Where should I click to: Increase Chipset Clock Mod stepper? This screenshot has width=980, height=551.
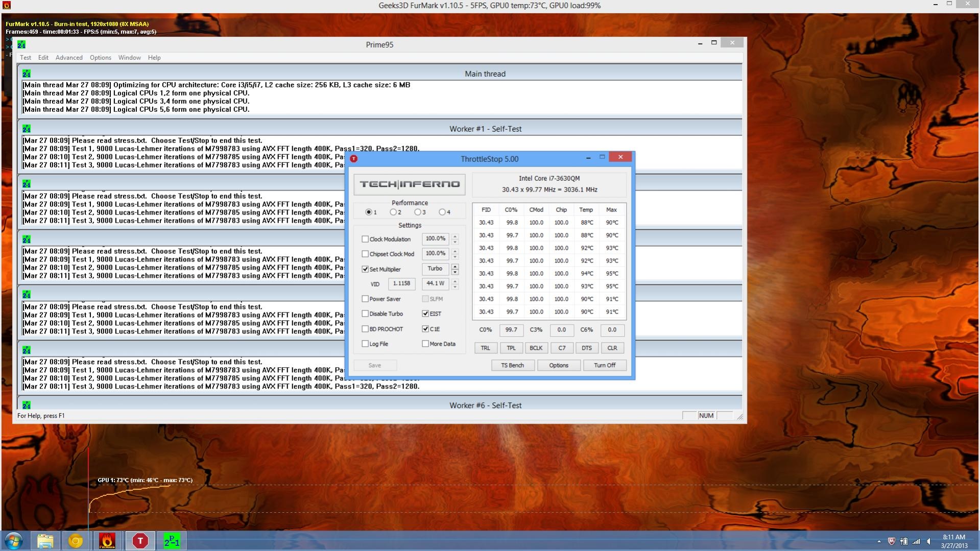455,251
